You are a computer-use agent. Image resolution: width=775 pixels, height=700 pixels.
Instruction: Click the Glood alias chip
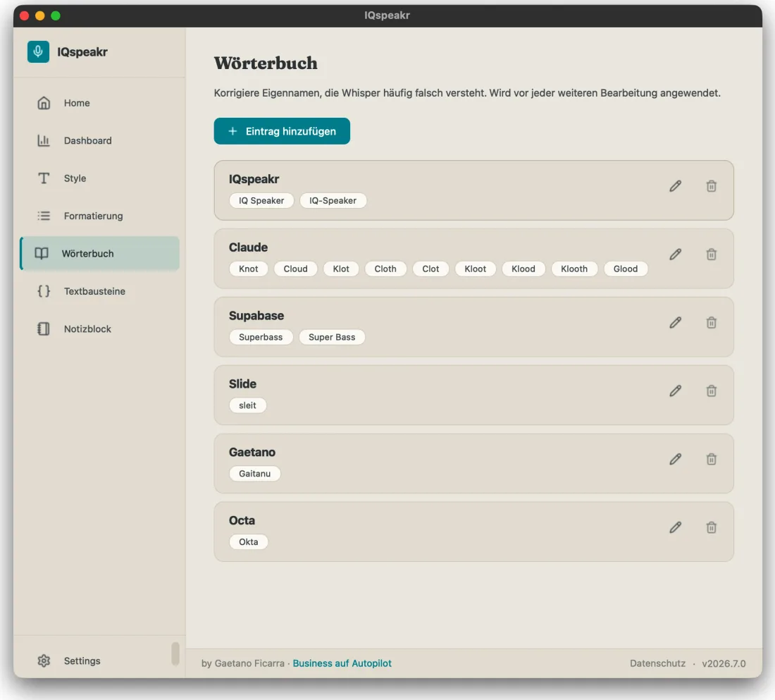click(626, 269)
